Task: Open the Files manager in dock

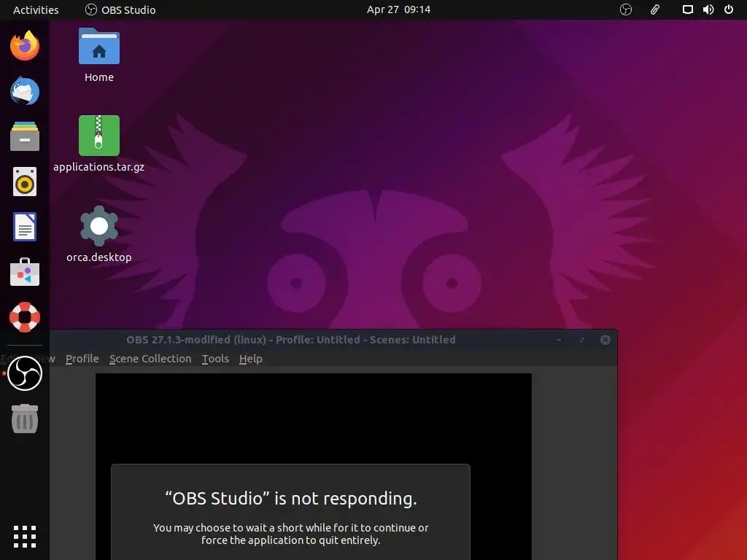Action: point(25,136)
